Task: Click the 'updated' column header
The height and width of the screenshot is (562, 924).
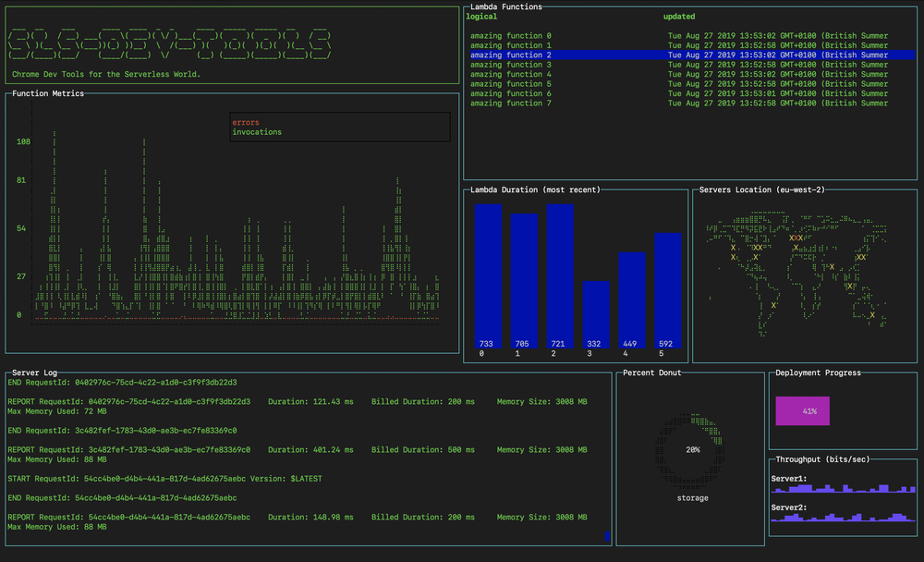Action: (679, 17)
